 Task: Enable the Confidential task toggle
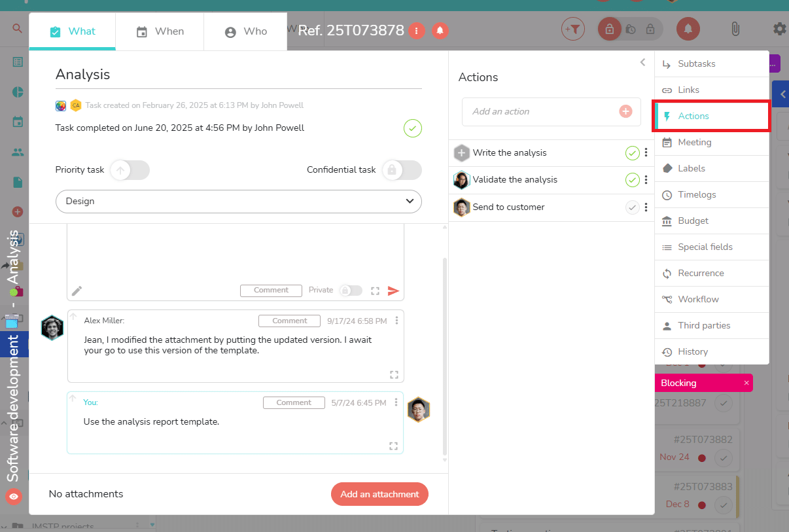(402, 169)
